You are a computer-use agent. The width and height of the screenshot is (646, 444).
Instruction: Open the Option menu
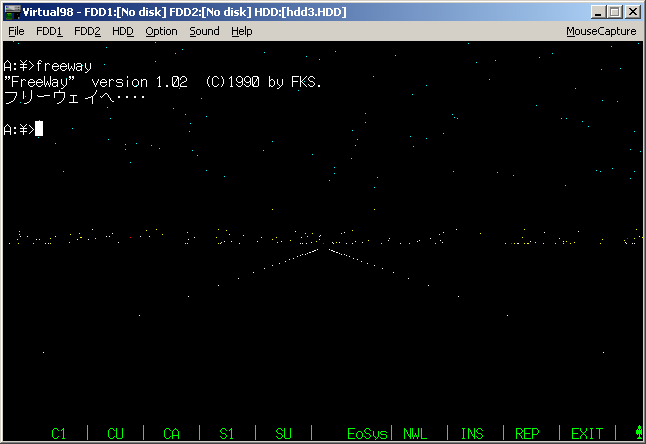tap(161, 31)
